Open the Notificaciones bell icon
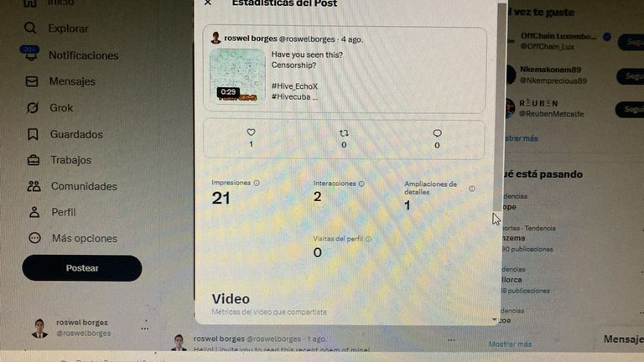The height and width of the screenshot is (362, 644). tap(29, 54)
